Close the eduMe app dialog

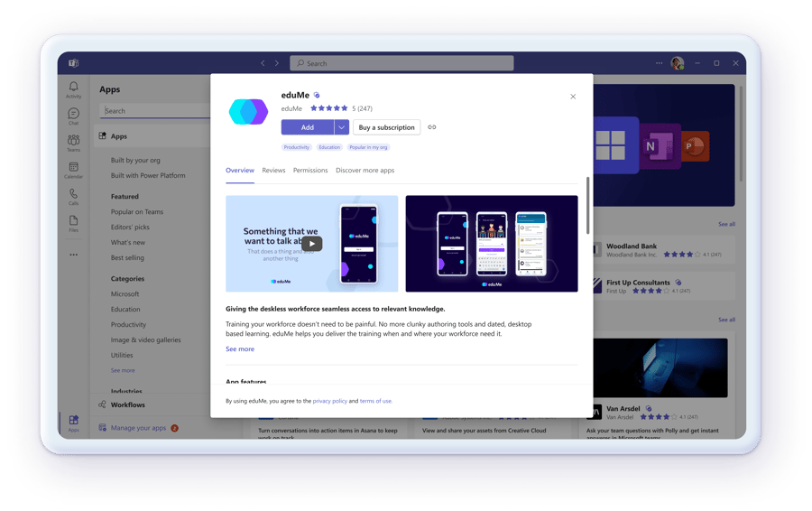[573, 97]
